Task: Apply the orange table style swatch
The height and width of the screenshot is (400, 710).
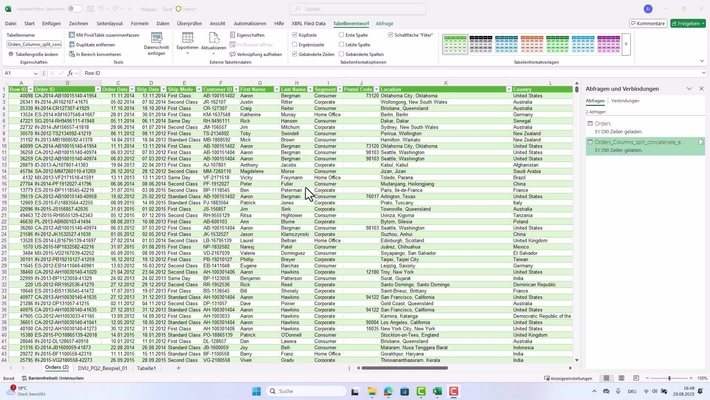Action: coord(532,44)
